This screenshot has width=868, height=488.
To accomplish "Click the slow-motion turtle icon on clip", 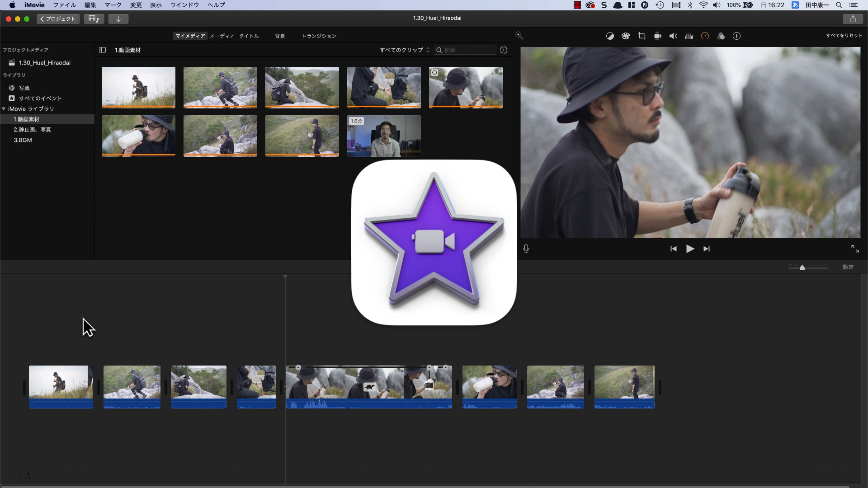I will (x=370, y=387).
